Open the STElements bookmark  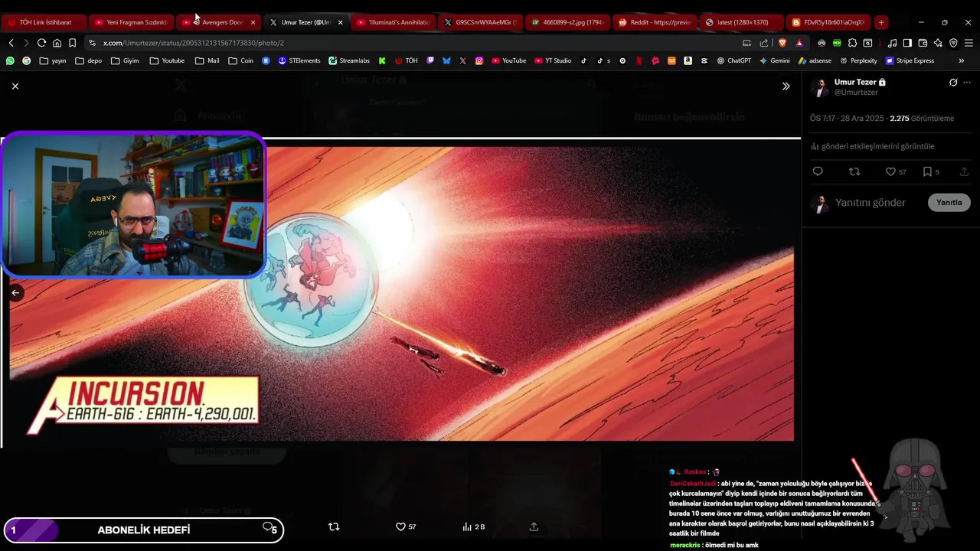[299, 60]
